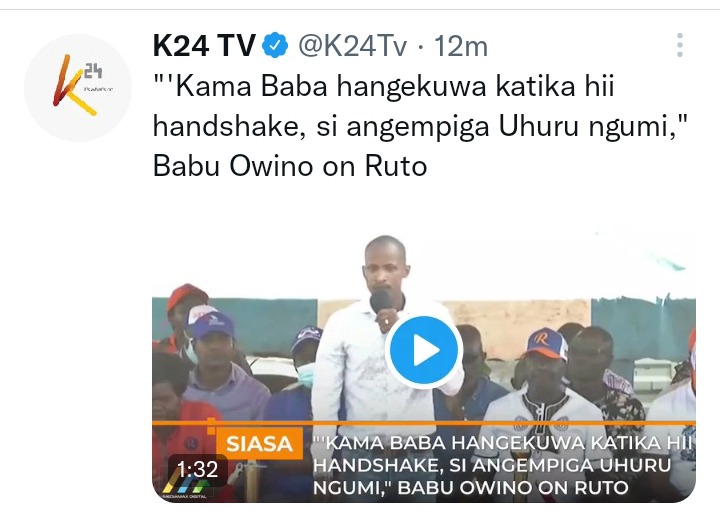The height and width of the screenshot is (517, 720).
Task: Click the 1:32 video duration badge
Action: [198, 469]
